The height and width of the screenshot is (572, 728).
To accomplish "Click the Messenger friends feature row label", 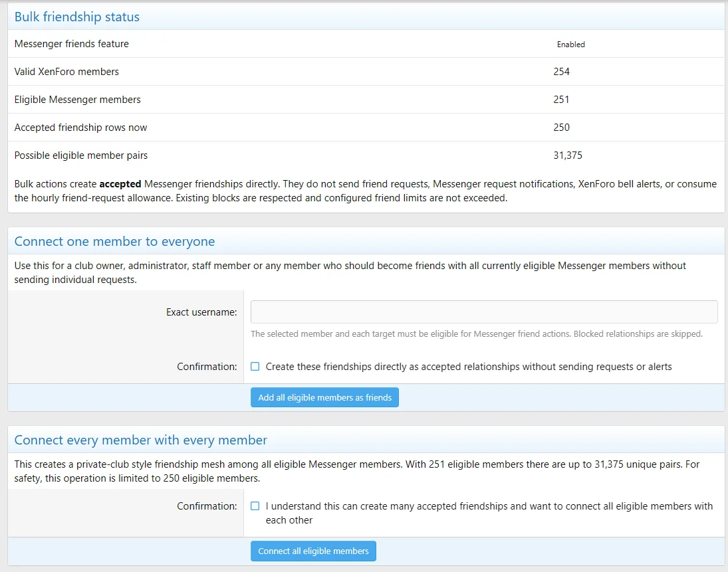I will point(72,44).
